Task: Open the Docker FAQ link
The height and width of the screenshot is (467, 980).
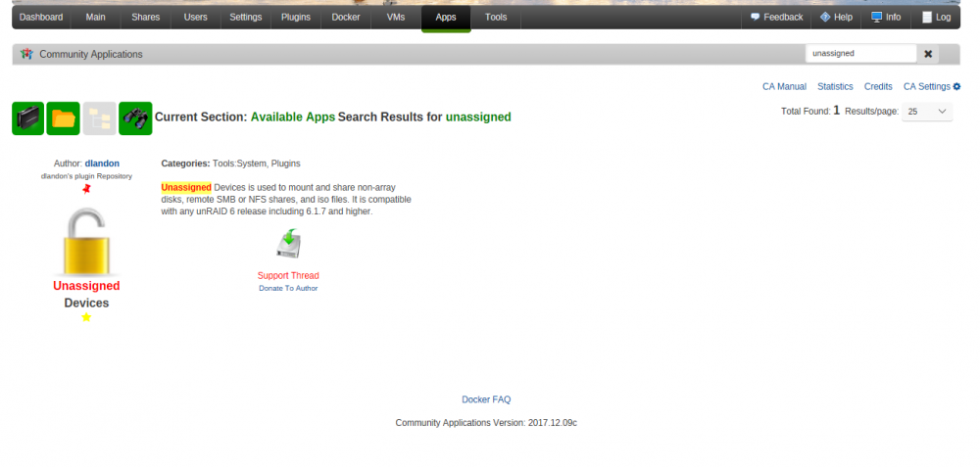Action: 486,399
